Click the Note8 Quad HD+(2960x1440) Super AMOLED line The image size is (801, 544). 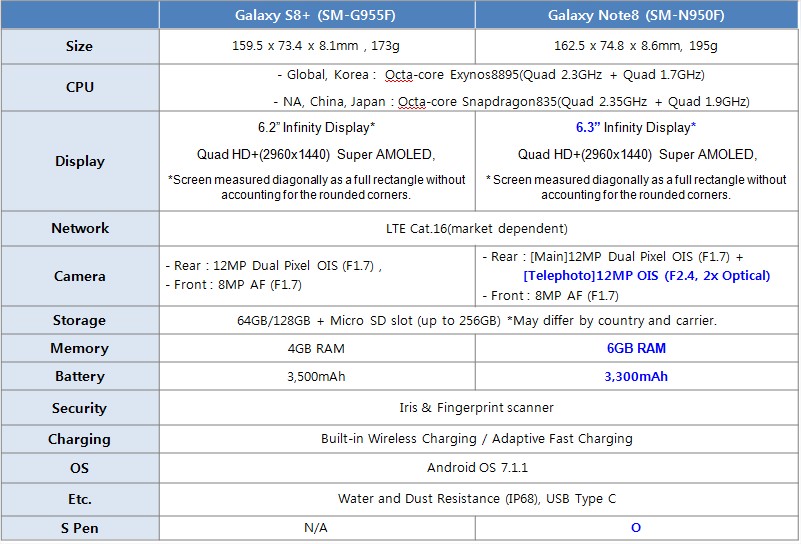[x=637, y=154]
